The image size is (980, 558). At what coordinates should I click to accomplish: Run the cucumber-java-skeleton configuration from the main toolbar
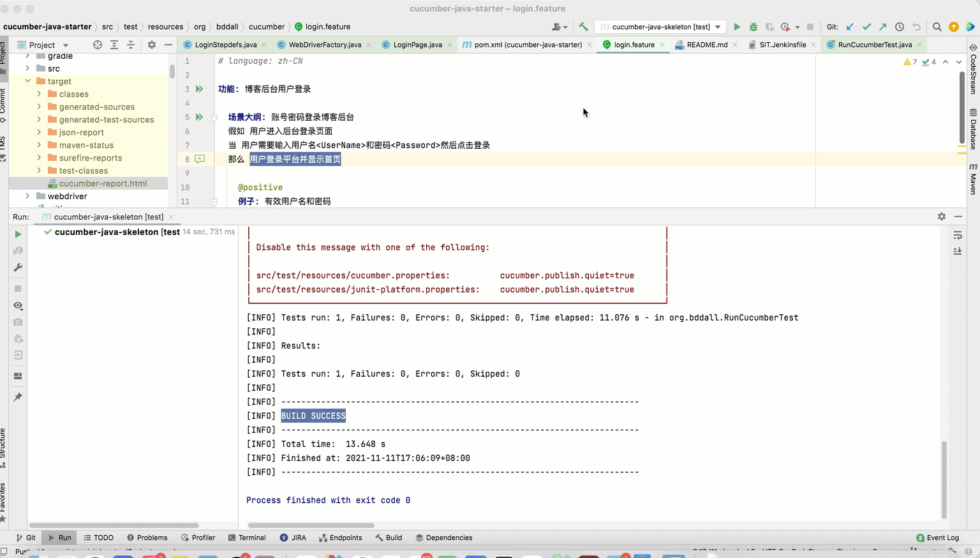737,27
